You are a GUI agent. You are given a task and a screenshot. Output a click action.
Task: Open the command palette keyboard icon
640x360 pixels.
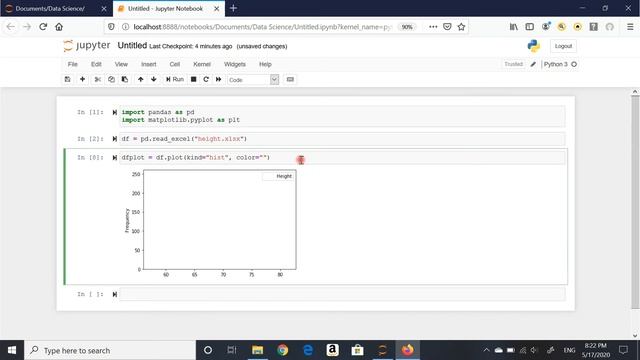coord(290,79)
